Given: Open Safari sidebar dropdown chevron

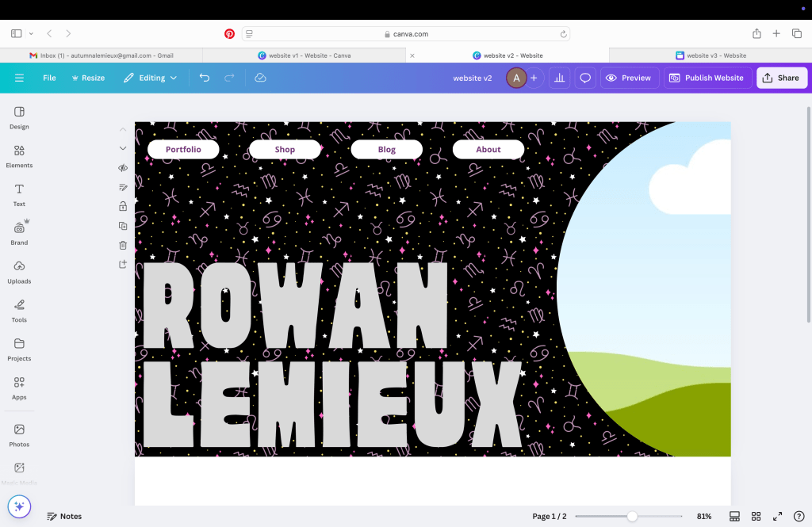Looking at the screenshot, I should coord(31,34).
